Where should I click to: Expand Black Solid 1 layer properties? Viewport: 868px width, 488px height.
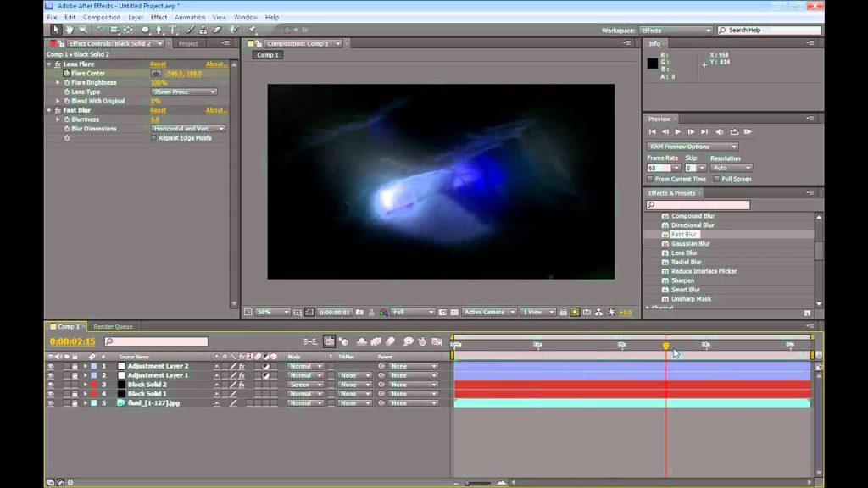pyautogui.click(x=86, y=394)
